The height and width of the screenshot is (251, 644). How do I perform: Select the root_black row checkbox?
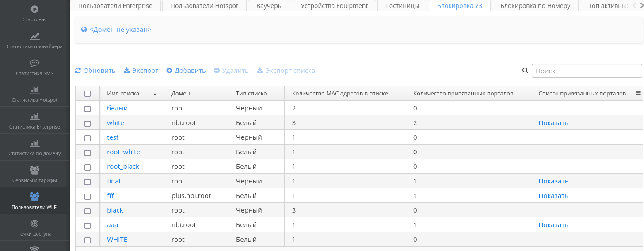point(88,167)
